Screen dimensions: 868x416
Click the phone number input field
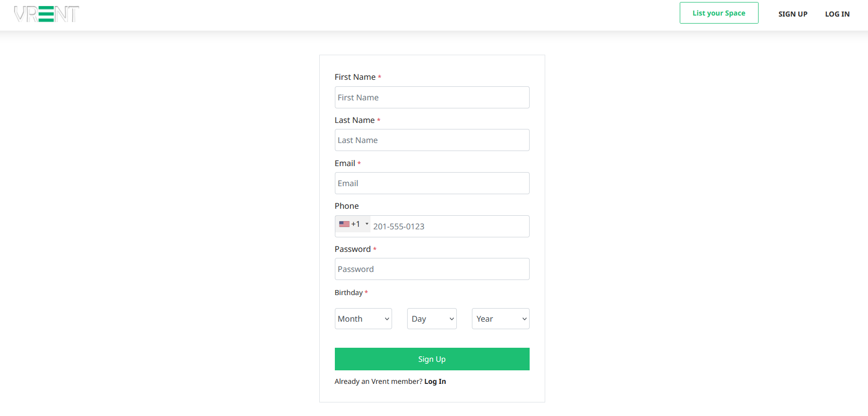pyautogui.click(x=449, y=226)
